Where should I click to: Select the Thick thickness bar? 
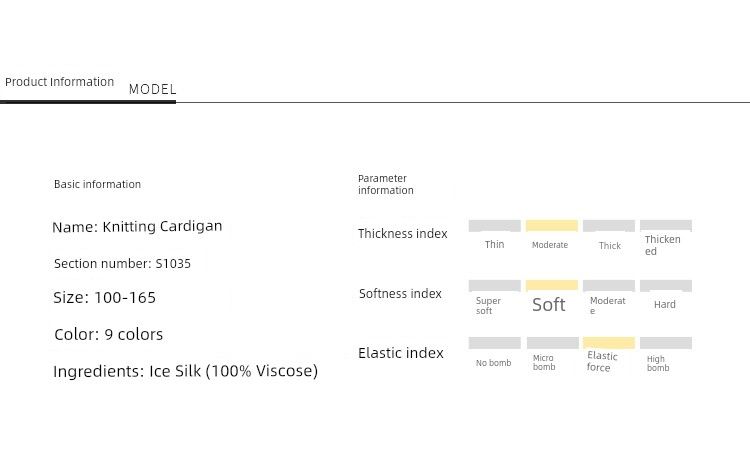click(x=609, y=226)
